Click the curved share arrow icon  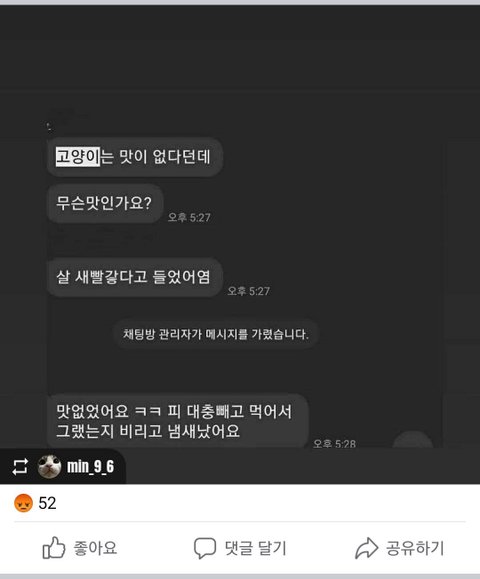[366, 548]
